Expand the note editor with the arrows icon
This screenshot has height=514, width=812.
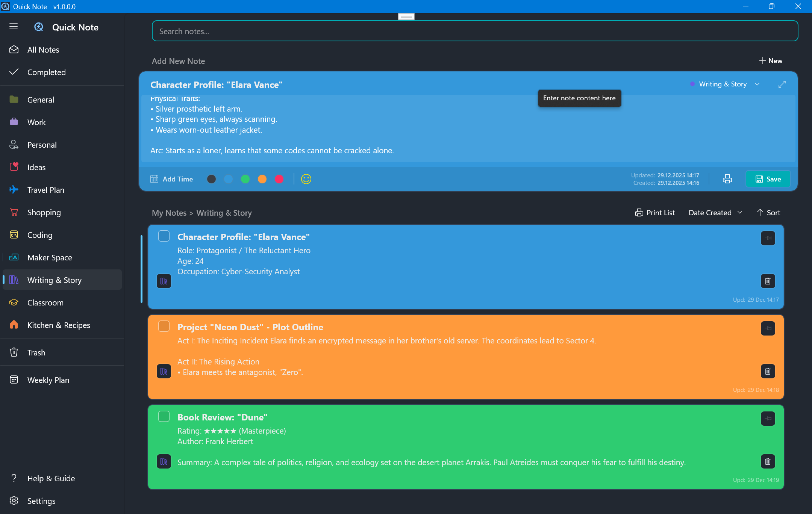coord(782,85)
